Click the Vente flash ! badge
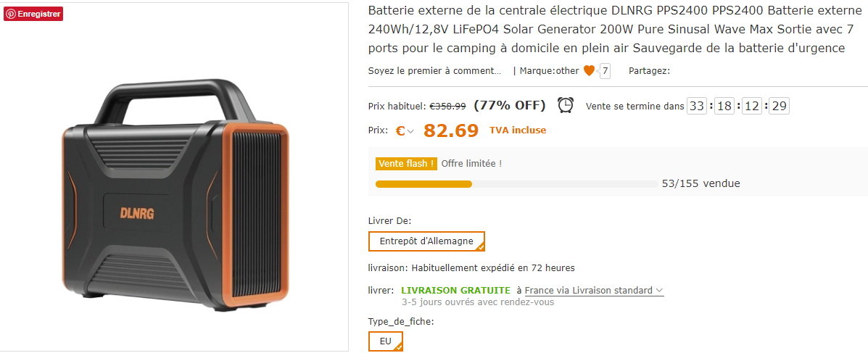The width and height of the screenshot is (868, 353). 406,164
